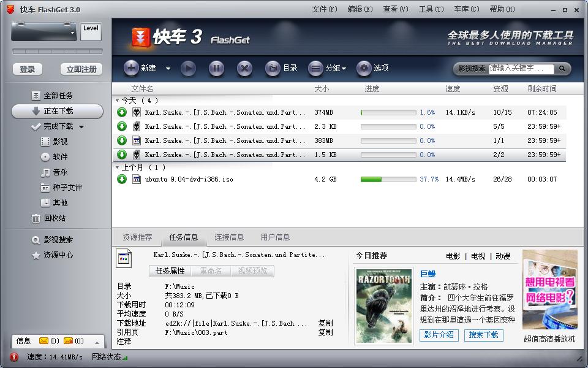The width and height of the screenshot is (588, 368).
Task: Collapse the 今天 (4) group
Action: [118, 101]
